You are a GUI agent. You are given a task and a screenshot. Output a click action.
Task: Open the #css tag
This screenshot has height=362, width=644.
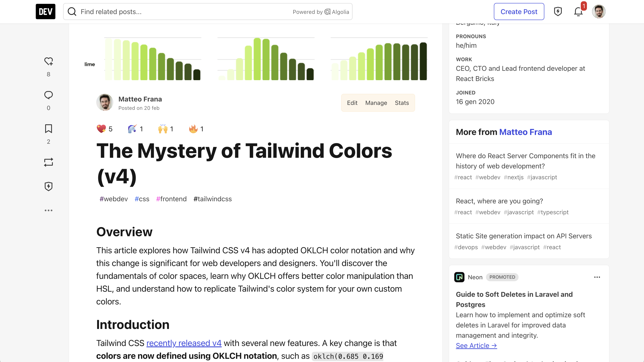pos(142,199)
